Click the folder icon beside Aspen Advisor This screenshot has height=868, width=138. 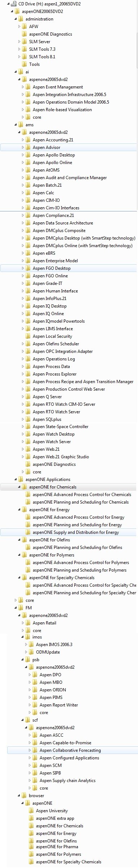(x=28, y=147)
